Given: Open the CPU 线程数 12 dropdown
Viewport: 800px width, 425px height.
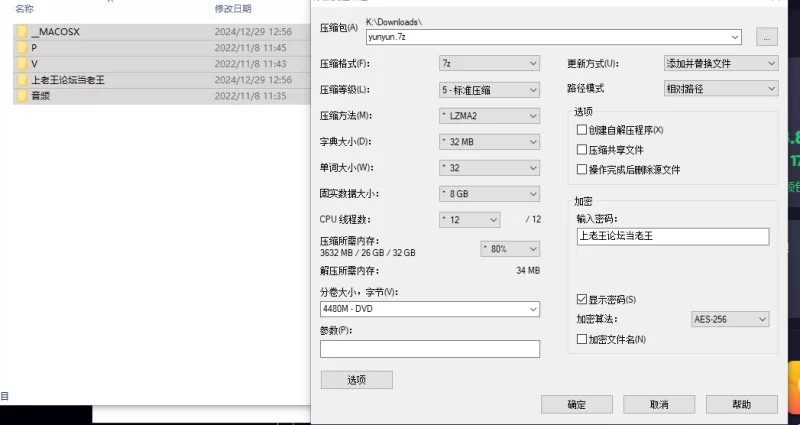Looking at the screenshot, I should tap(469, 220).
